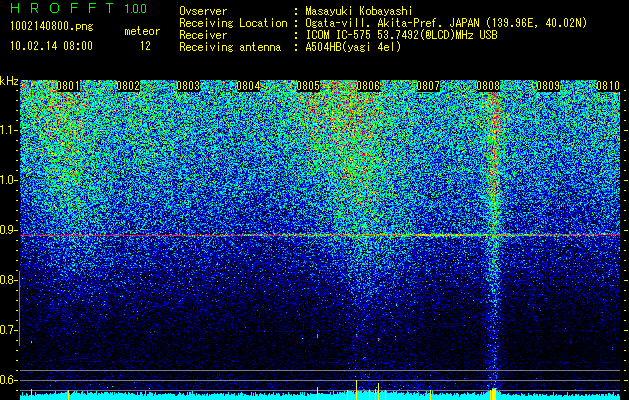Click the 0807 time marker
The width and height of the screenshot is (629, 400).
tap(428, 86)
